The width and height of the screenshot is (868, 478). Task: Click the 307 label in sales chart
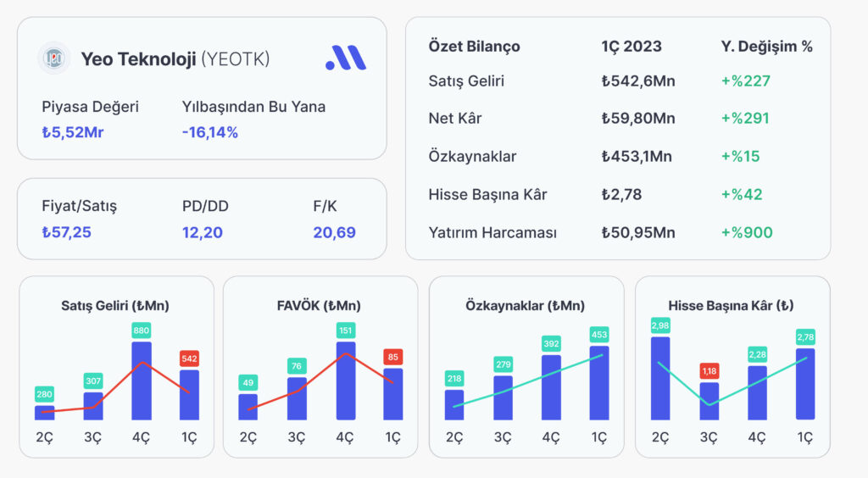93,381
